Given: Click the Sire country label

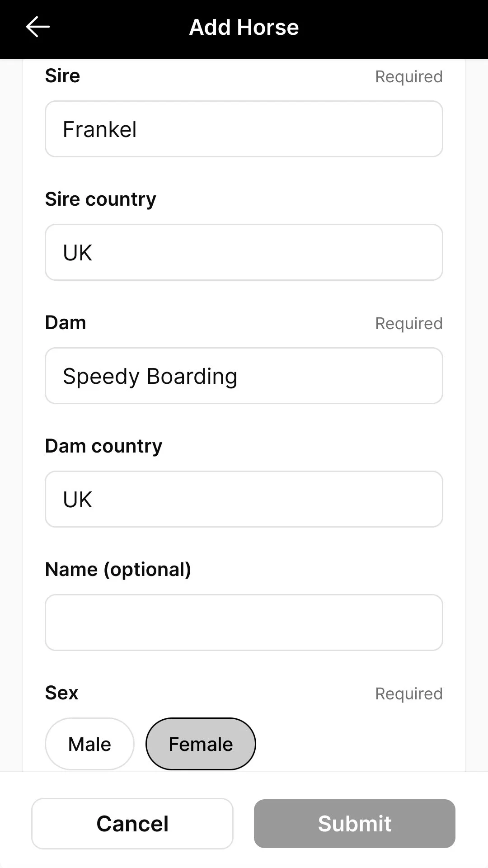Looking at the screenshot, I should click(x=101, y=199).
